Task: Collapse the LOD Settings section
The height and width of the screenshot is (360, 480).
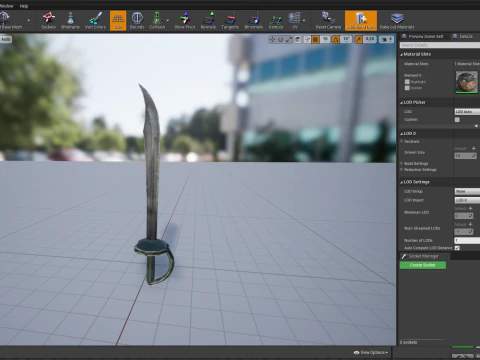Action: tap(401, 182)
